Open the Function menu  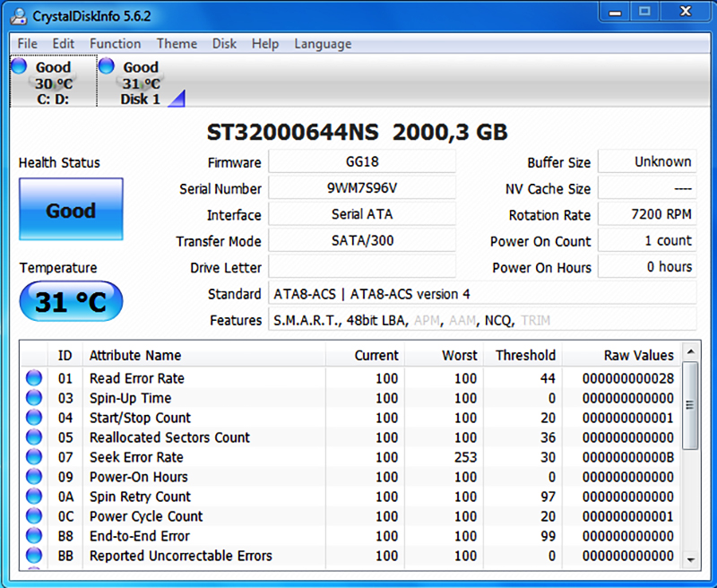pyautogui.click(x=115, y=43)
